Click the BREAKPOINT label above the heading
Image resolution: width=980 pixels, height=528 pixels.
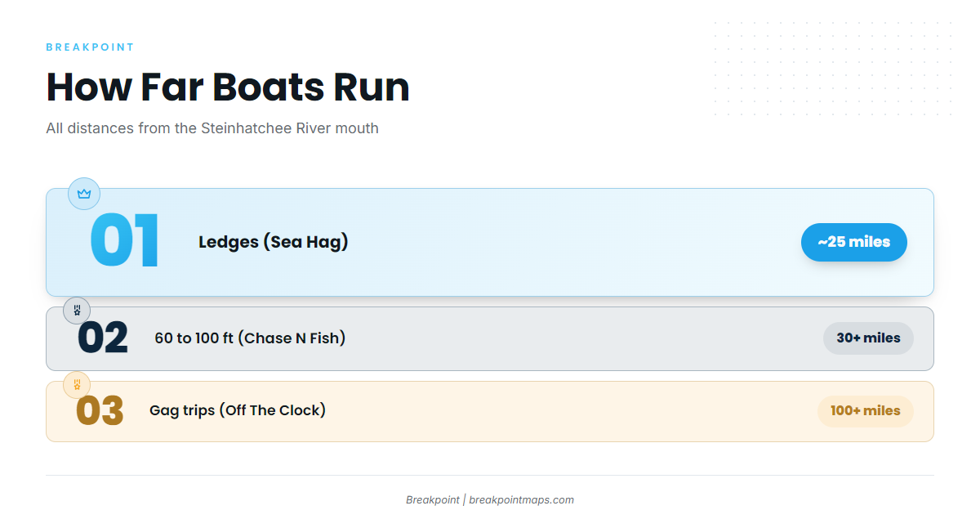(90, 47)
